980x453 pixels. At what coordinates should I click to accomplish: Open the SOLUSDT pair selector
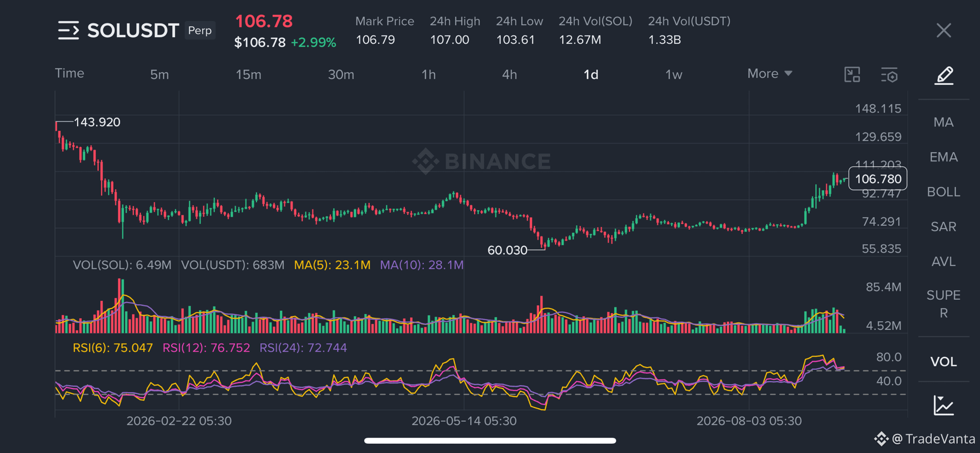point(133,30)
